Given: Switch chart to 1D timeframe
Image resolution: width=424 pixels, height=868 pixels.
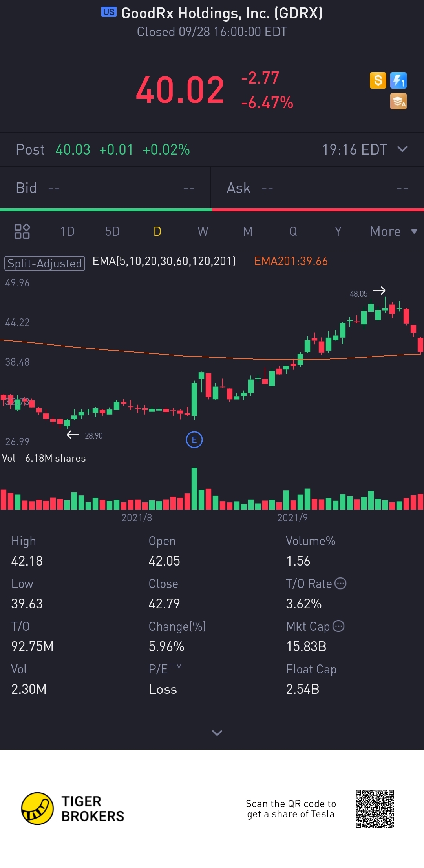Looking at the screenshot, I should coord(67,231).
